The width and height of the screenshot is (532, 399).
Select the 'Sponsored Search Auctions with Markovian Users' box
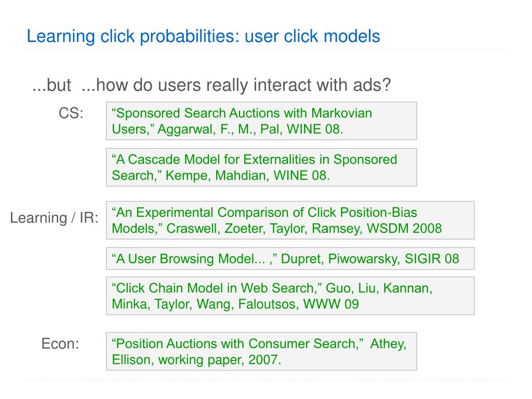click(x=261, y=121)
